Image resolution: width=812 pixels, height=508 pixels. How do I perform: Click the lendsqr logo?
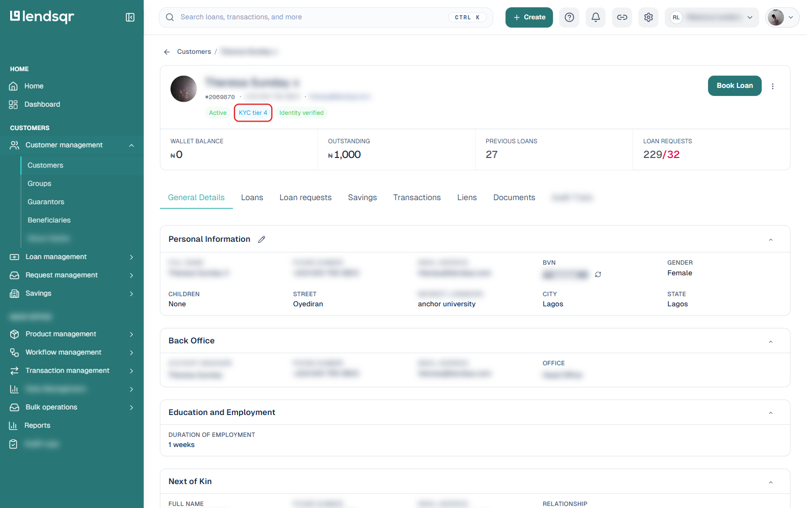(x=42, y=17)
